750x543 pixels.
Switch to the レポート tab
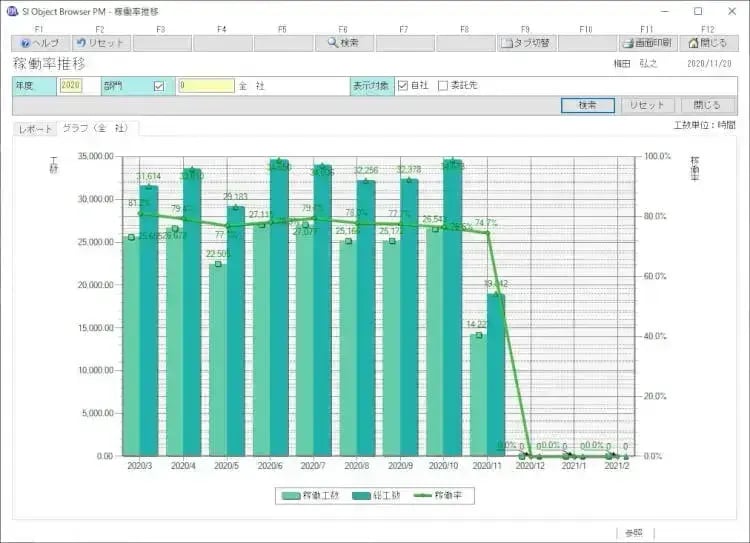[35, 129]
